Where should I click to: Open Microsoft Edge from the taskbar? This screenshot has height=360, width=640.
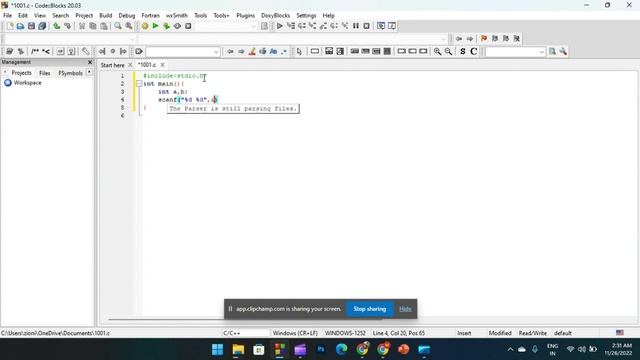(x=342, y=349)
